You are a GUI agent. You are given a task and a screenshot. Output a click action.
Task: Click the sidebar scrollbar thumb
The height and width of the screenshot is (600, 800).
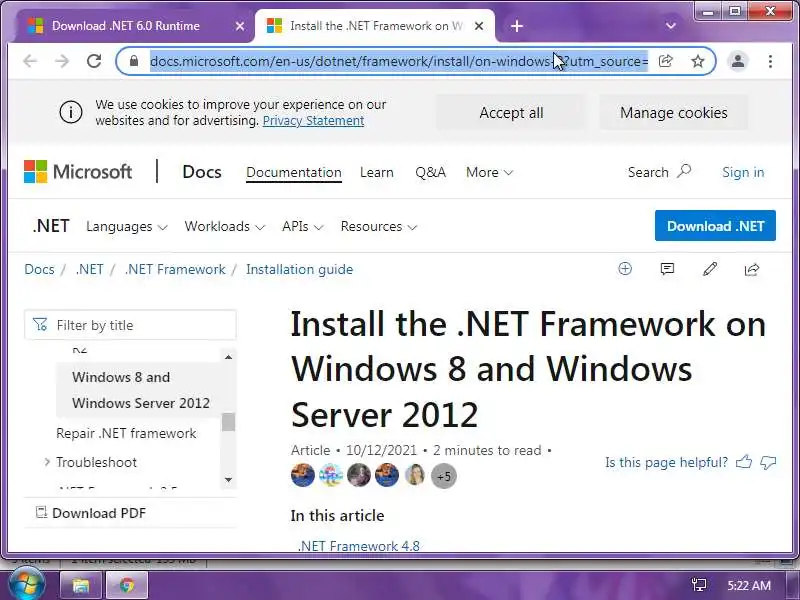(x=228, y=422)
